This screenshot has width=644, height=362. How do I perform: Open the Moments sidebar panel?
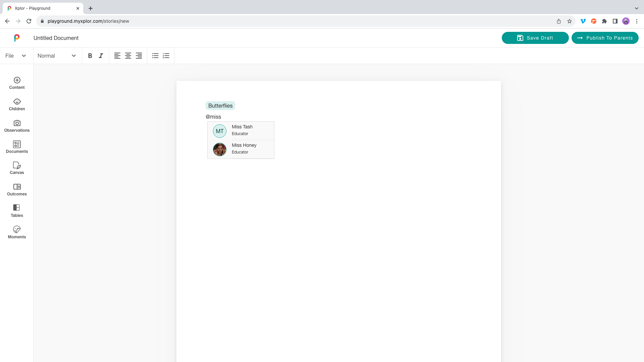coord(17,232)
